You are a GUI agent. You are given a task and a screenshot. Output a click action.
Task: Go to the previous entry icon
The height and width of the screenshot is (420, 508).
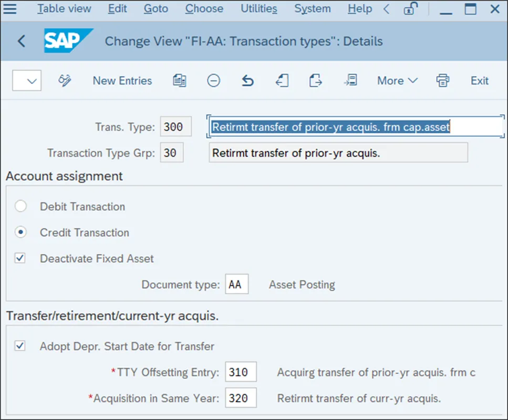tap(282, 81)
